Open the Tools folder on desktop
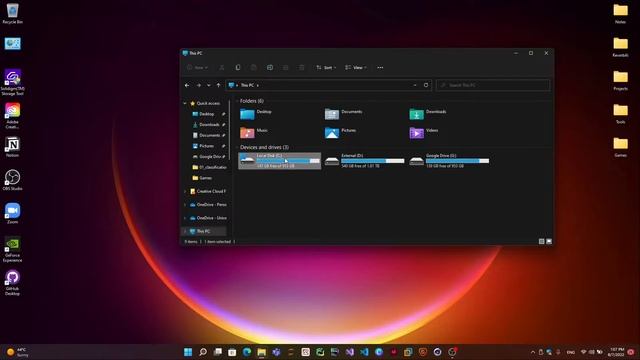Screen dimensions: 640x360 pos(620,114)
